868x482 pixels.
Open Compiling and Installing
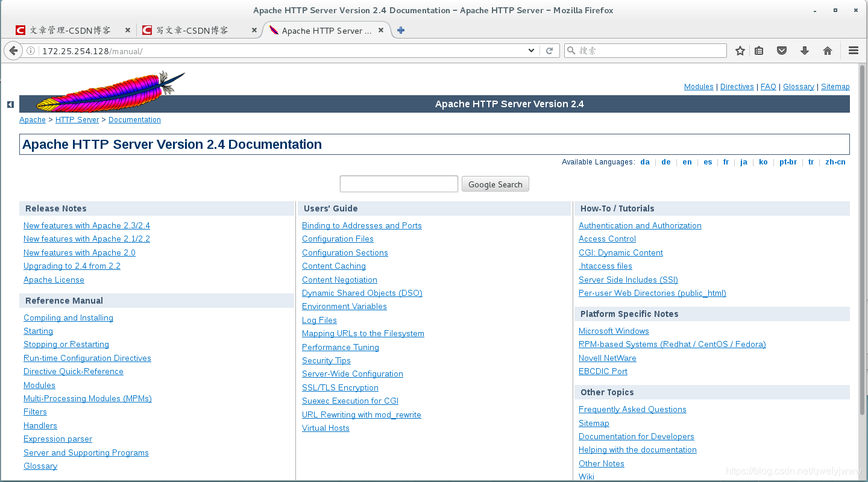click(x=68, y=318)
